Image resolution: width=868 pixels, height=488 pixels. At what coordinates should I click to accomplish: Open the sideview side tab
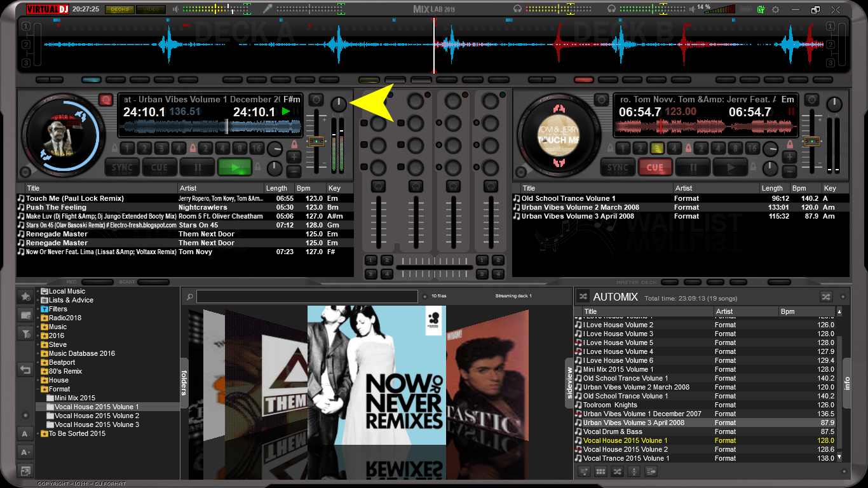click(569, 382)
